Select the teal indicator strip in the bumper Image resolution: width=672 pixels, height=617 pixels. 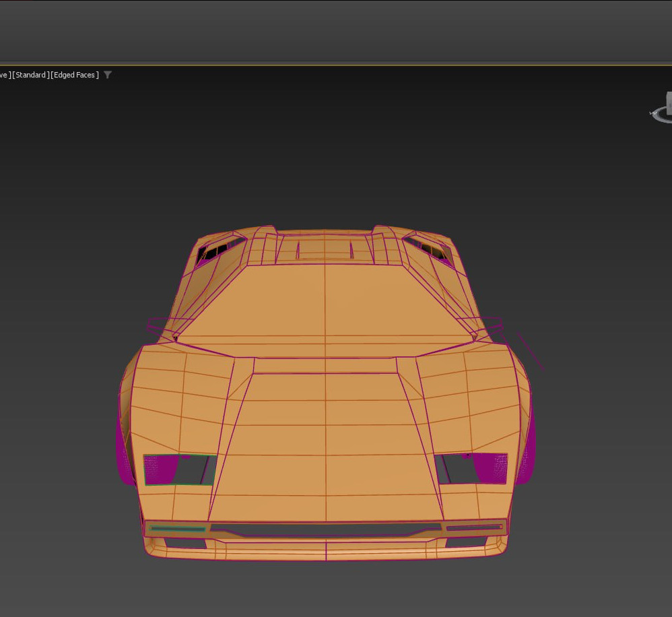[x=178, y=529]
